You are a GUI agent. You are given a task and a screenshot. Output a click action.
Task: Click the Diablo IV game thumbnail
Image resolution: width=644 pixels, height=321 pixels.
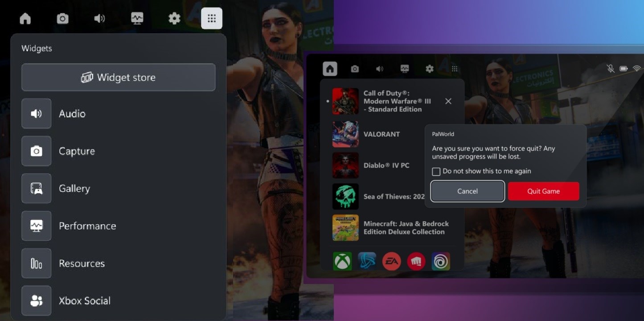click(x=345, y=165)
